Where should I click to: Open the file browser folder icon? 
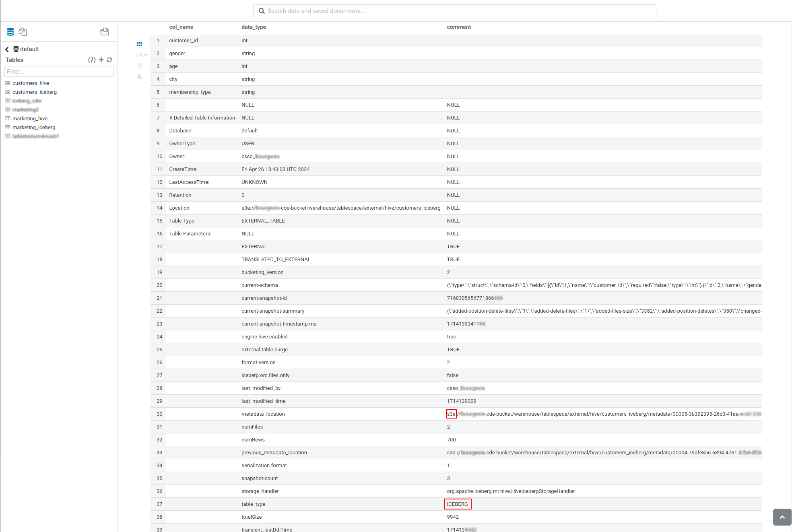point(105,31)
